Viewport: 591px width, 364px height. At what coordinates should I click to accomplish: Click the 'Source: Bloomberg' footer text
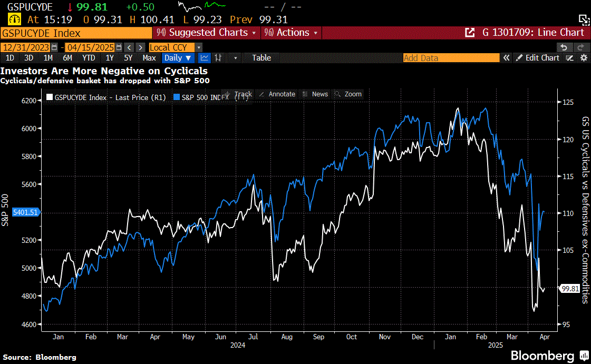40,357
